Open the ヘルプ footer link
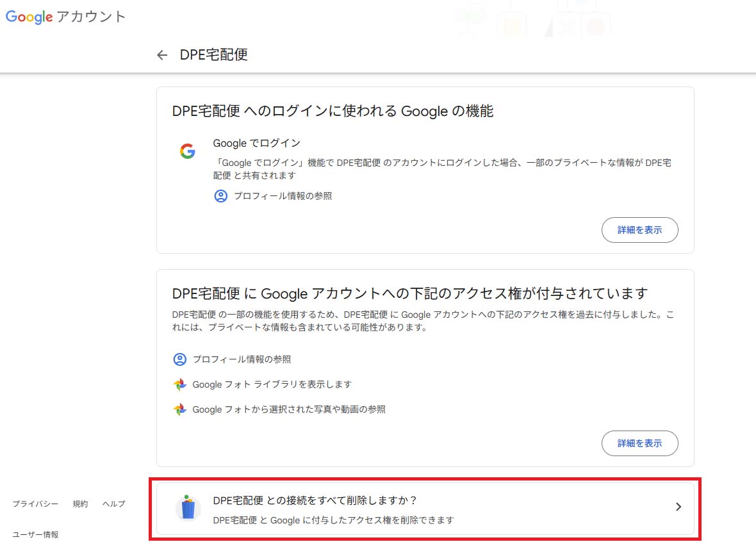This screenshot has width=756, height=542. pyautogui.click(x=114, y=504)
